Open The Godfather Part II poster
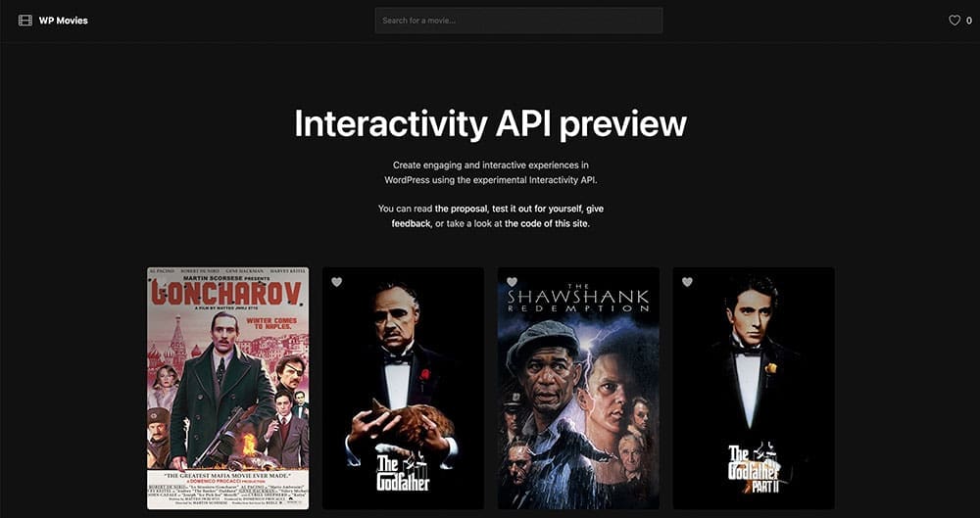This screenshot has width=980, height=518. 753,388
